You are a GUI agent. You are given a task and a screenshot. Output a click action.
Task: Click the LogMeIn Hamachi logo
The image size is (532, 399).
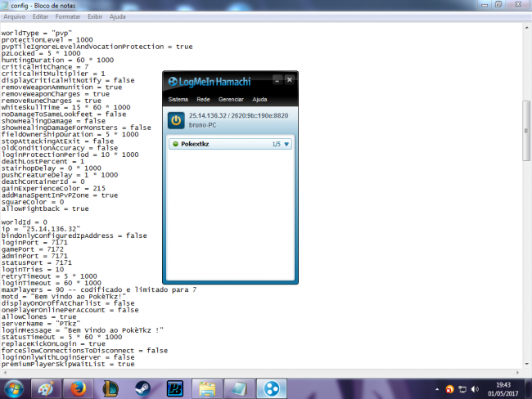[210, 82]
